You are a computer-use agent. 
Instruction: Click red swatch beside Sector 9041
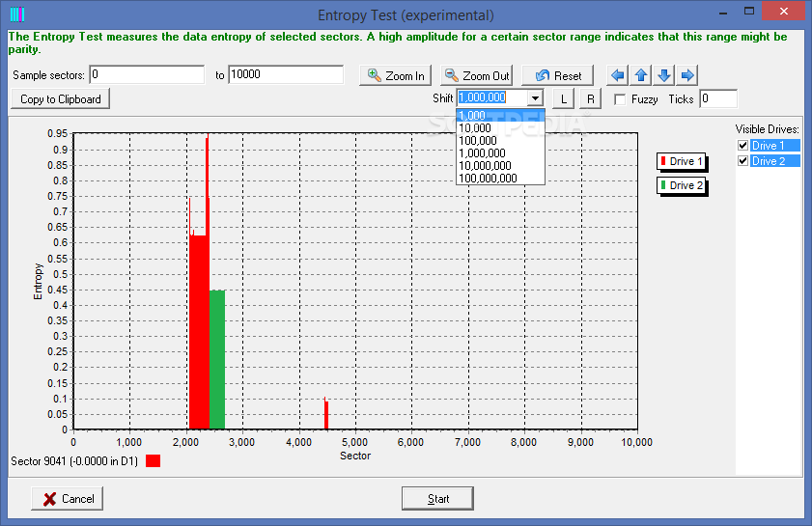tap(153, 460)
